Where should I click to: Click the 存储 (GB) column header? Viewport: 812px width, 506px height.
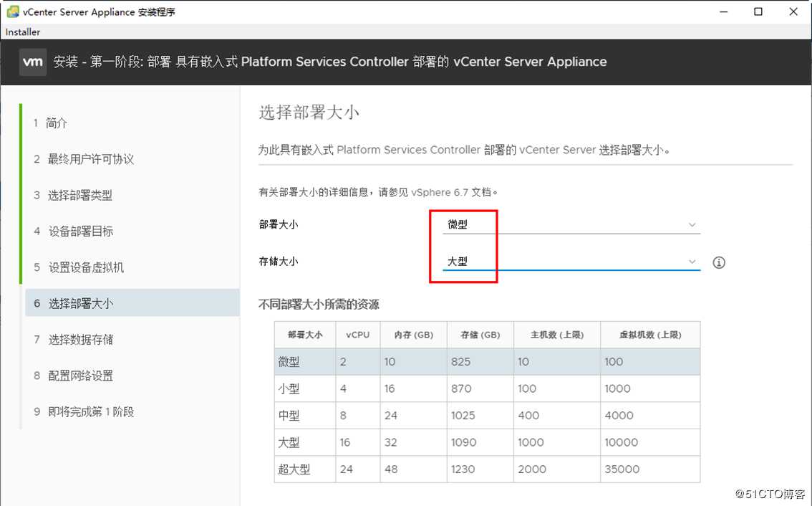point(480,335)
